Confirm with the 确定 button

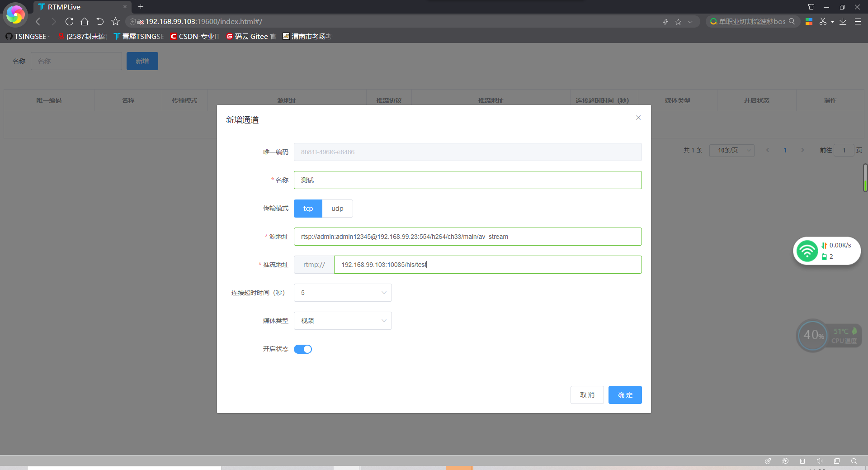pos(625,395)
